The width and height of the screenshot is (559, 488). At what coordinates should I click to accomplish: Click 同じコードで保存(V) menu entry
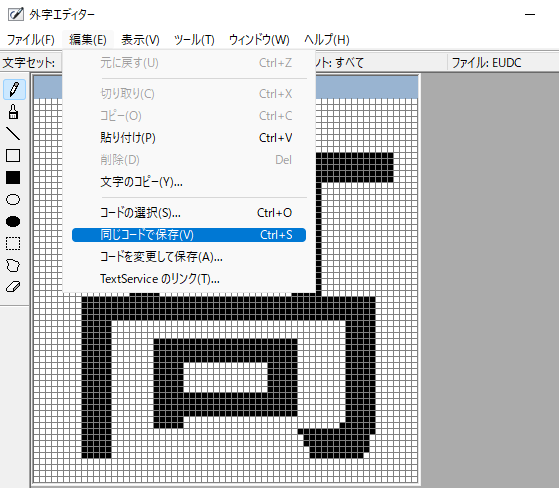(x=189, y=235)
